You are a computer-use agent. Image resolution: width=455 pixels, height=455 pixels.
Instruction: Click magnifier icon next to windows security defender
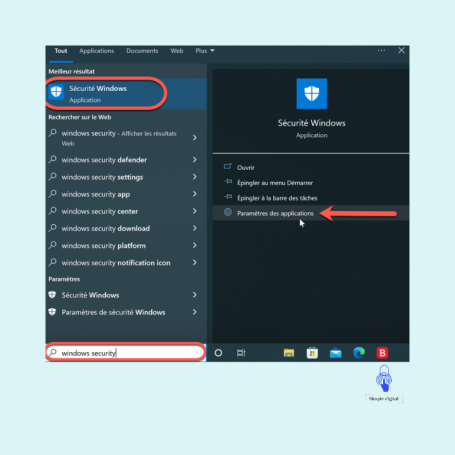coord(53,159)
